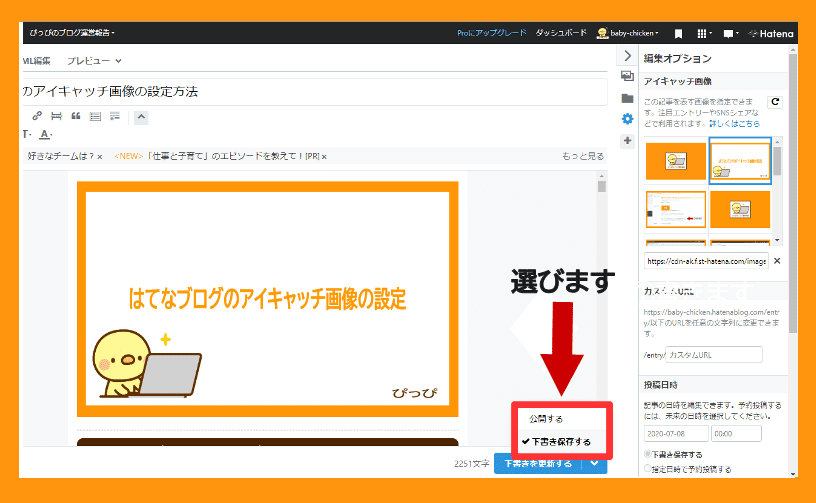Click the eyecatch image URL field
816x503 pixels.
point(706,261)
